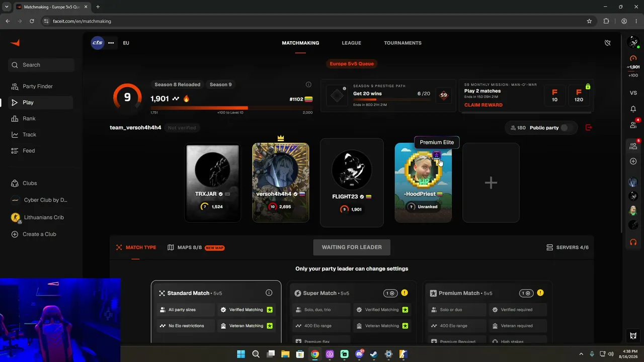
Task: Click the S9 prestige badge icon
Action: [x=443, y=95]
